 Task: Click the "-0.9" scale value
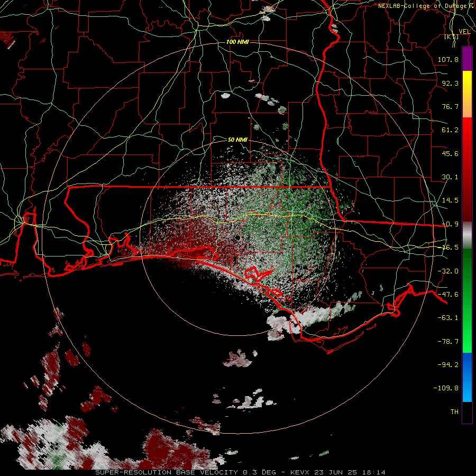(x=450, y=224)
